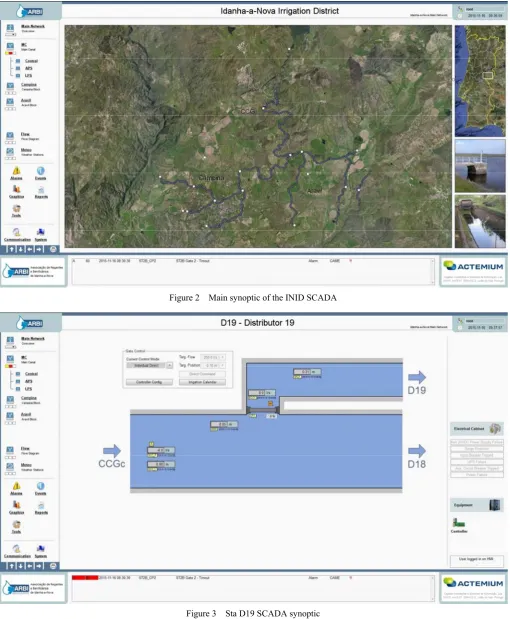Open Tools icon in Idanha-a-Nova screen sidebar

coord(16,208)
